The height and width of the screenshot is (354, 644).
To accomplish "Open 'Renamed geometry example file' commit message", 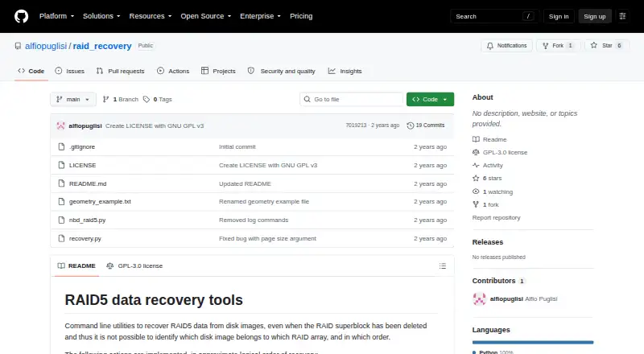I will click(264, 202).
